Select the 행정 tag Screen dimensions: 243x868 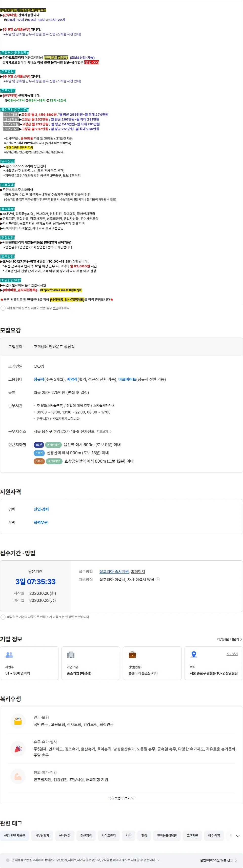144,835
